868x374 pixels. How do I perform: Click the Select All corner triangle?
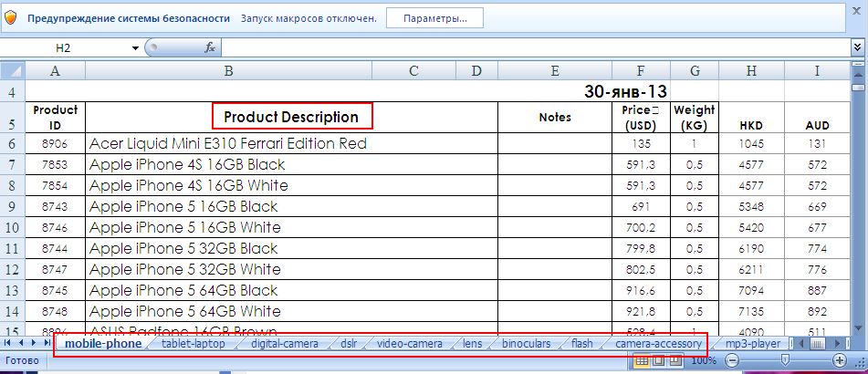pyautogui.click(x=12, y=70)
